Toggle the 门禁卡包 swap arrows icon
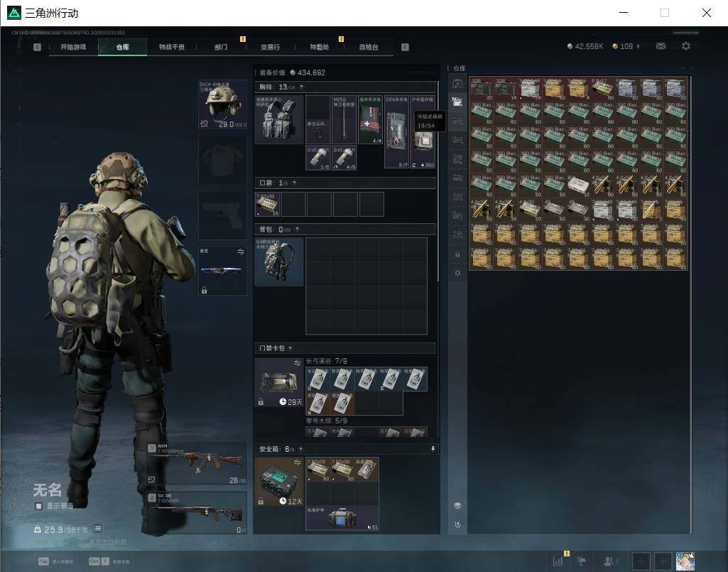Viewport: 728px width, 572px height. pyautogui.click(x=297, y=363)
